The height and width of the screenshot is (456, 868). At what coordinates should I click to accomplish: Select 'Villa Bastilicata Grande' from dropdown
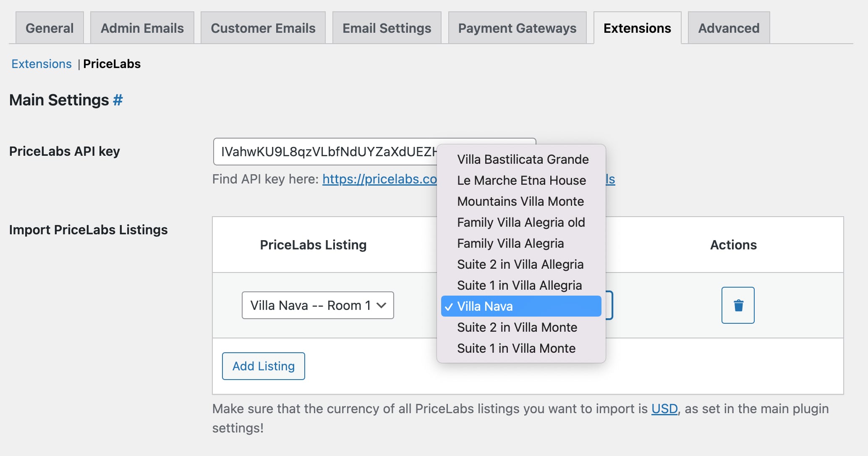[521, 160]
